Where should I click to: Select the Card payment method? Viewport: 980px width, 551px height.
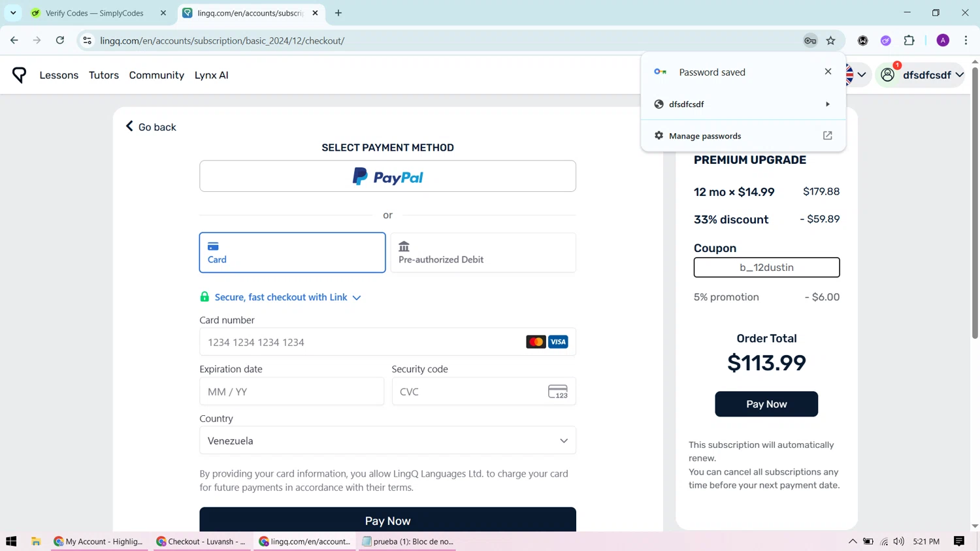click(292, 253)
